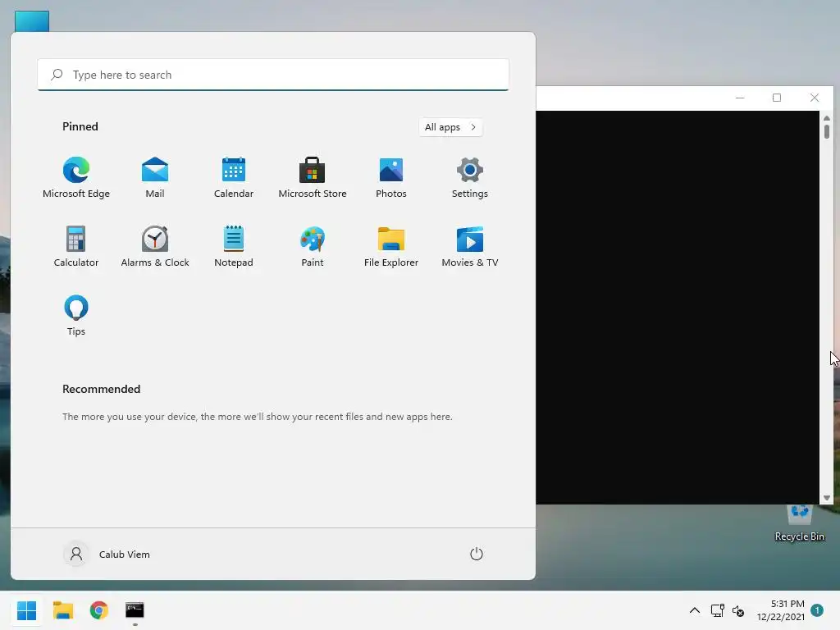
Task: Open File Explorer from the taskbar
Action: pyautogui.click(x=63, y=610)
